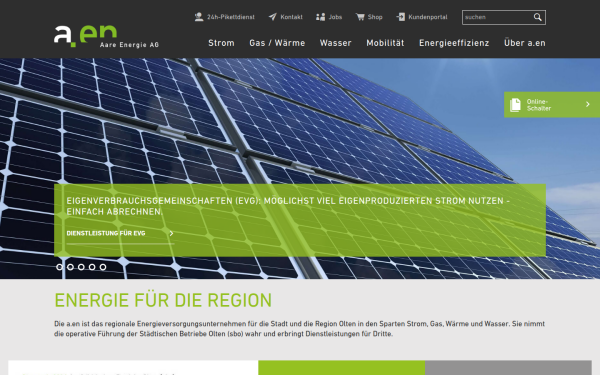The width and height of the screenshot is (600, 375).
Task: Select the third carousel slide dot
Action: (81, 267)
